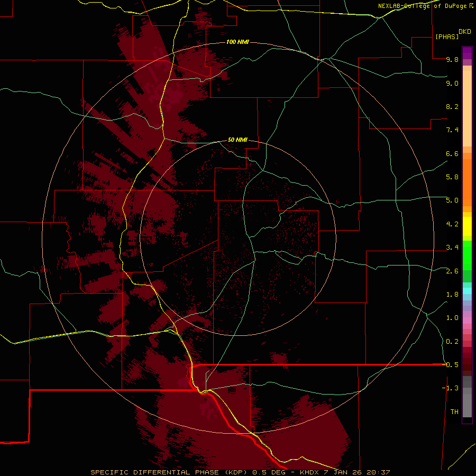
Task: Click the 0.5 DEG elevation text
Action: (270, 472)
